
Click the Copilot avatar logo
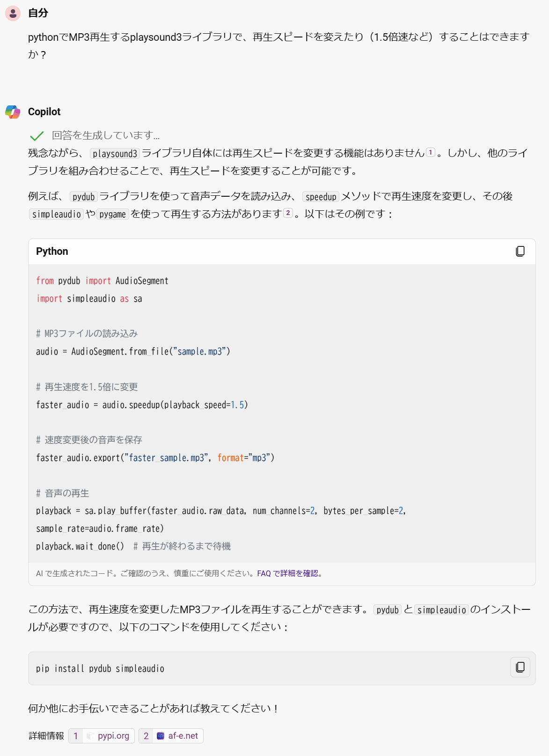click(12, 112)
